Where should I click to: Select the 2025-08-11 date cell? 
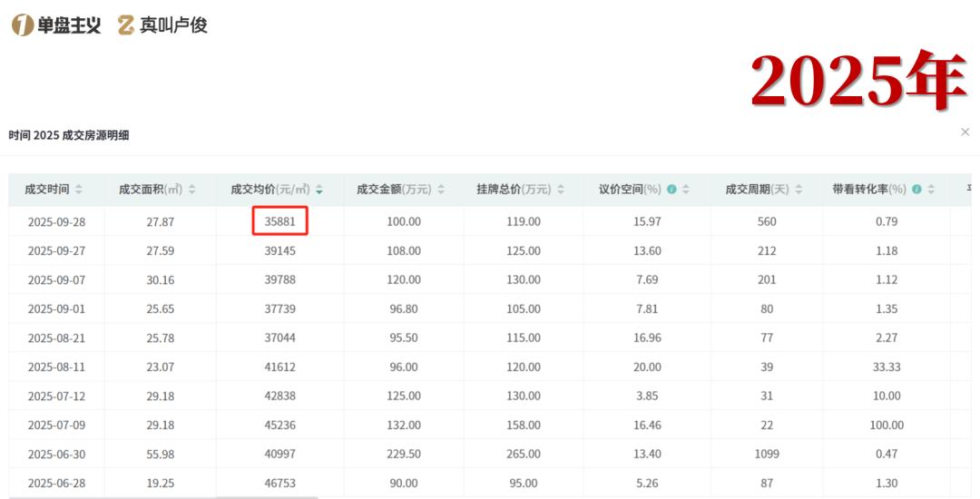[56, 367]
